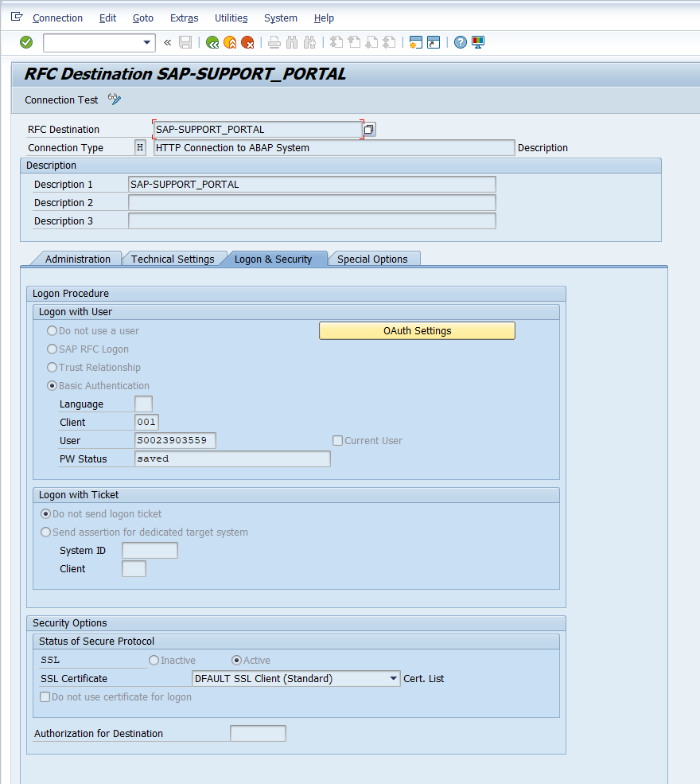Click the Authorization for Destination field
The width and height of the screenshot is (700, 784).
(x=258, y=734)
